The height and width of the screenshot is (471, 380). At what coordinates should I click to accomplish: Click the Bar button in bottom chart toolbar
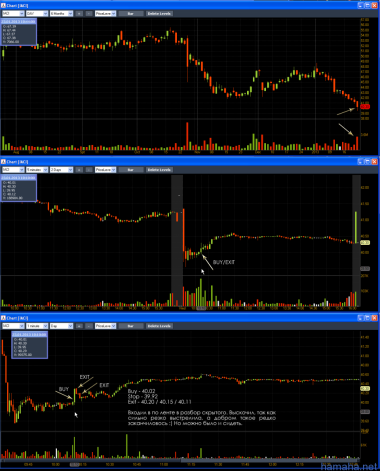point(131,326)
